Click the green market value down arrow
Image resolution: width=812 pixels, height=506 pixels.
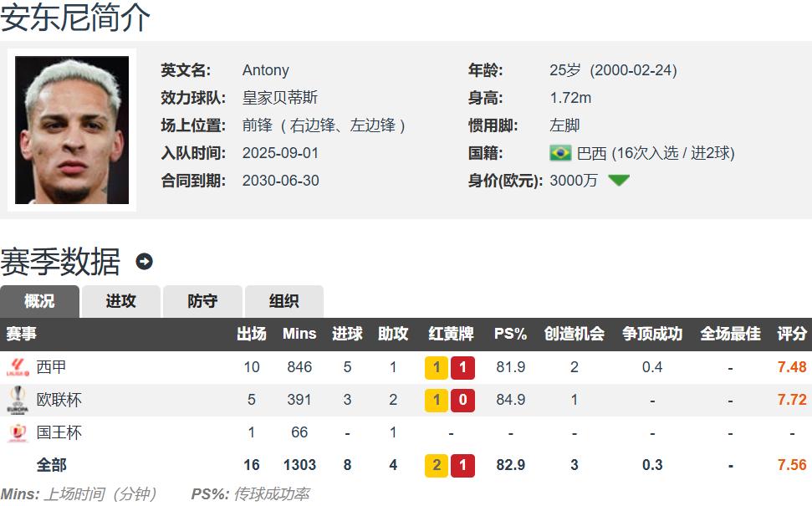tap(619, 181)
